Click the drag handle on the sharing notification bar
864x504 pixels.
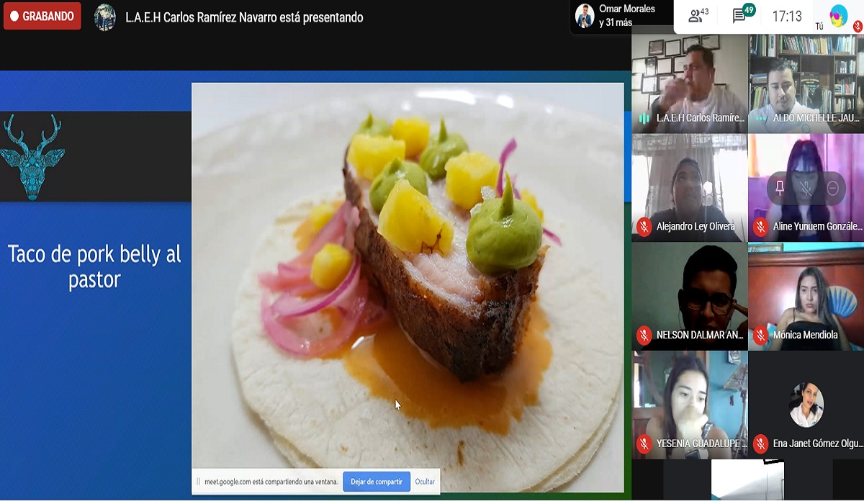coord(198,482)
